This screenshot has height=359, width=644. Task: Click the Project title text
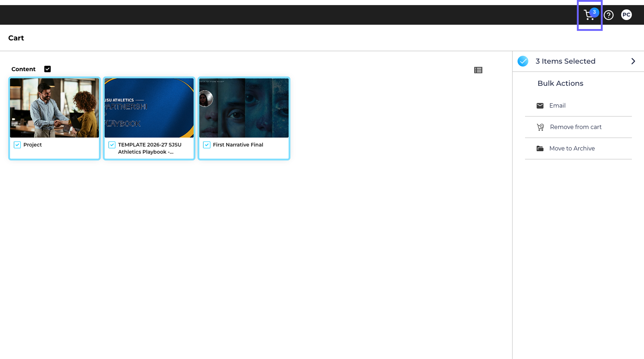pyautogui.click(x=33, y=145)
